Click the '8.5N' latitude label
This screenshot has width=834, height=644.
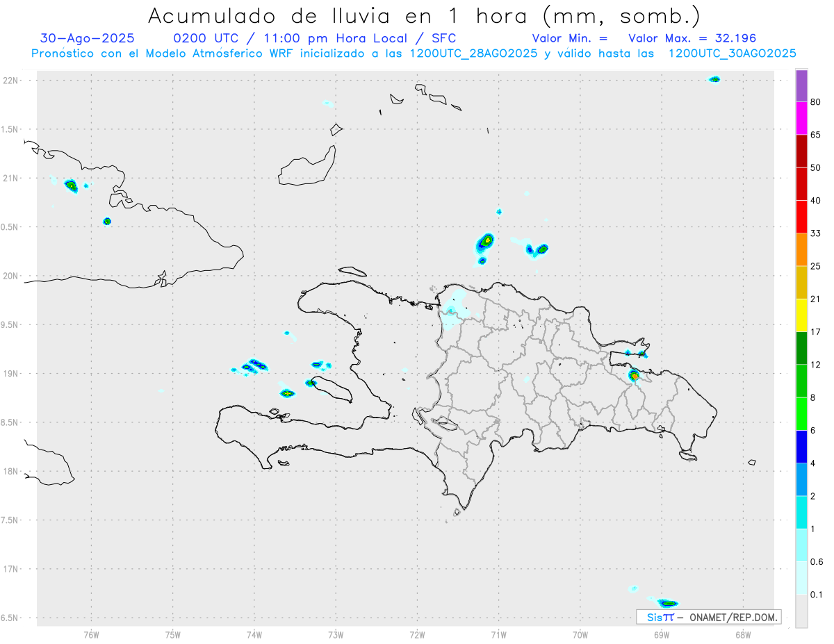coord(10,422)
